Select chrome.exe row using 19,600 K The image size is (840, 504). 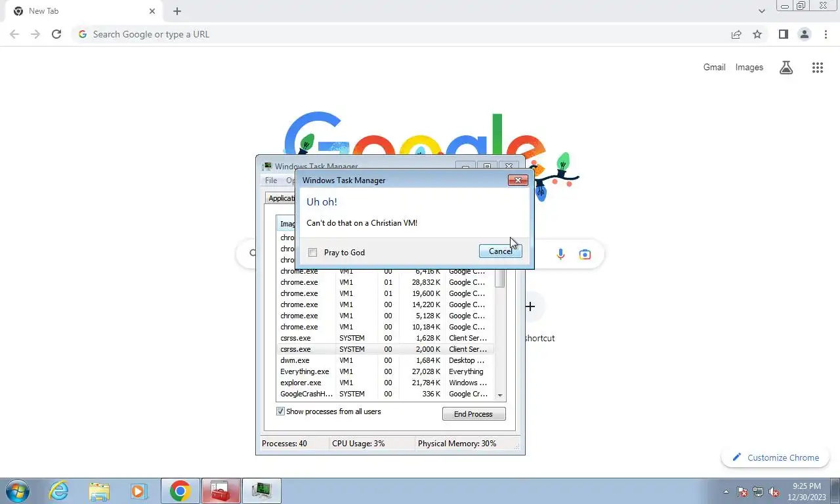pos(385,293)
